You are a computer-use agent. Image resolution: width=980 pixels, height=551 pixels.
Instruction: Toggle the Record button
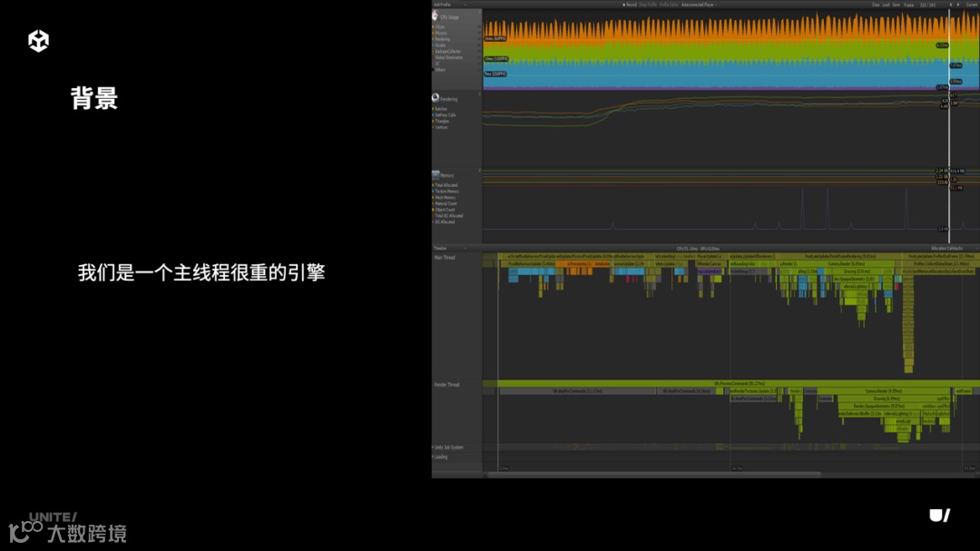click(x=630, y=5)
